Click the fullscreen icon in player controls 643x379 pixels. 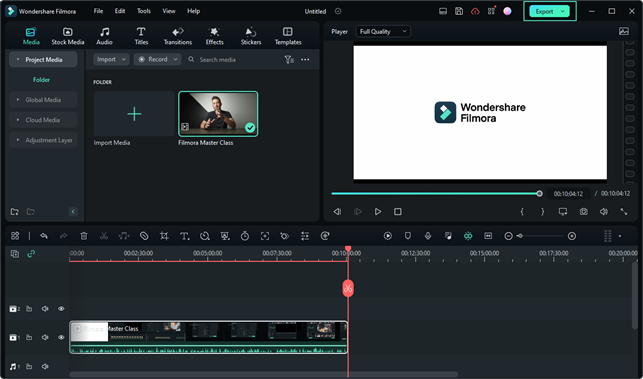coord(624,212)
